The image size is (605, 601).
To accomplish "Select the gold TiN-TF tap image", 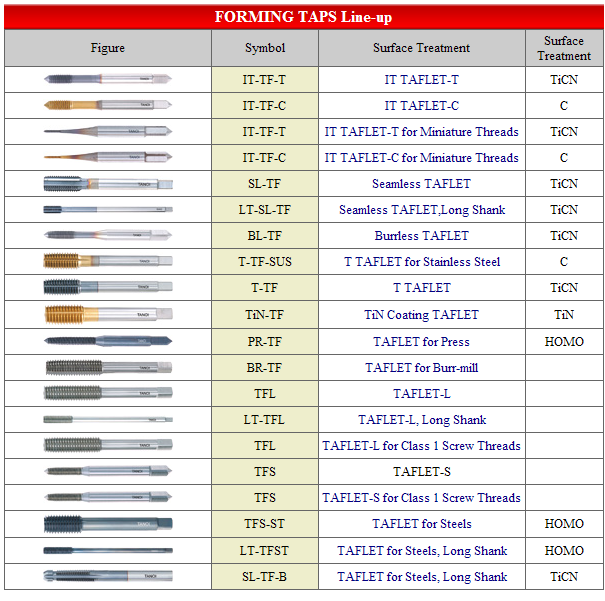I will click(x=108, y=314).
